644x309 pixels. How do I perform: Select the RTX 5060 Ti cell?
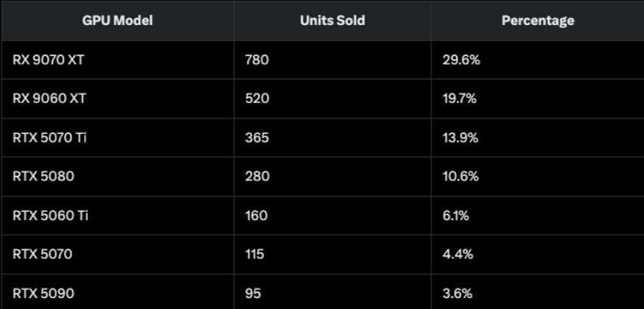pos(50,216)
